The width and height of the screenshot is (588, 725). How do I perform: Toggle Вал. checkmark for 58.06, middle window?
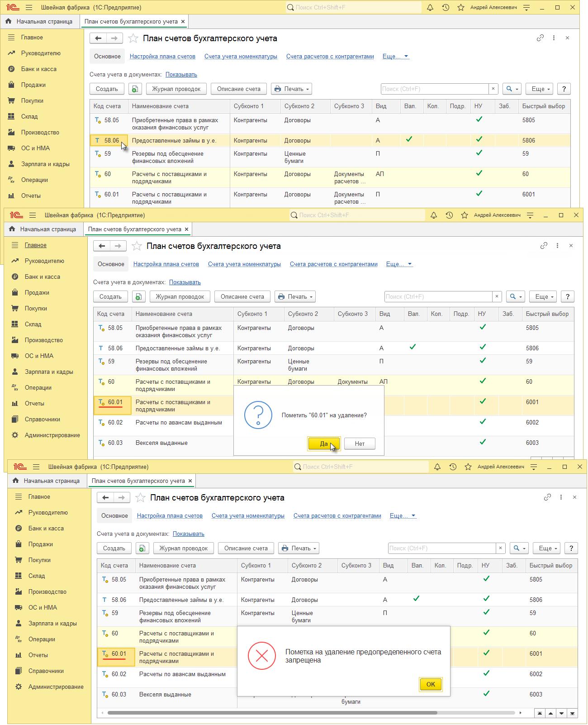(x=413, y=347)
